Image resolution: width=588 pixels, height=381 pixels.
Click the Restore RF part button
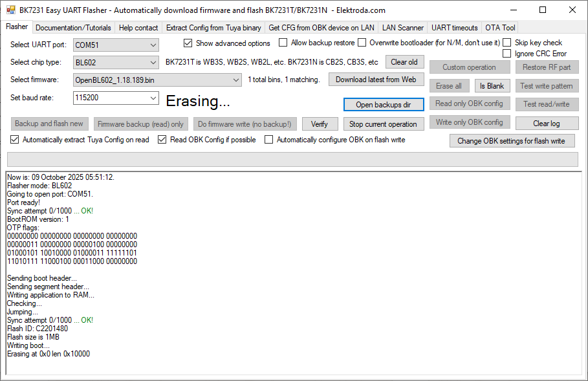547,67
